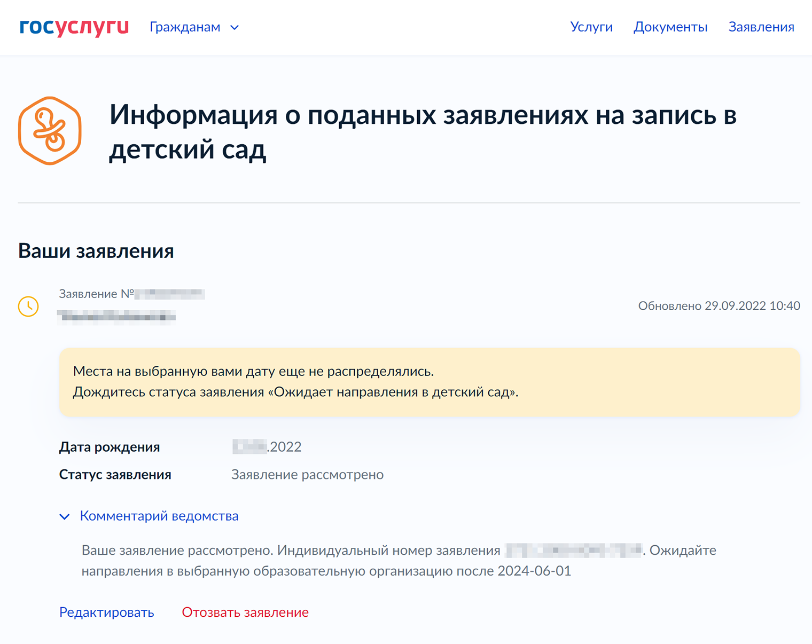Open the Документы menu item
The width and height of the screenshot is (812, 644).
670,27
